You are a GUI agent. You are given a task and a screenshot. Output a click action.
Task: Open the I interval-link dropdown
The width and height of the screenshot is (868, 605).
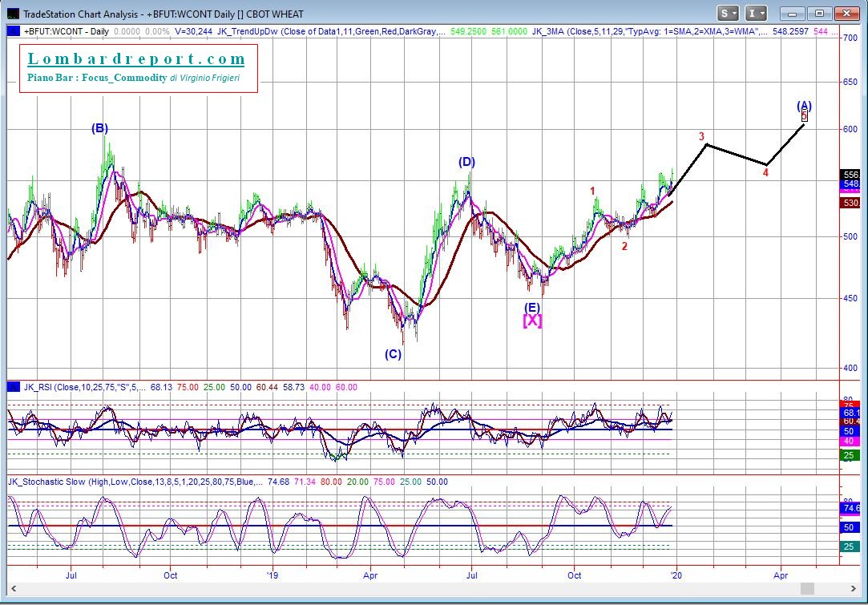pos(756,14)
